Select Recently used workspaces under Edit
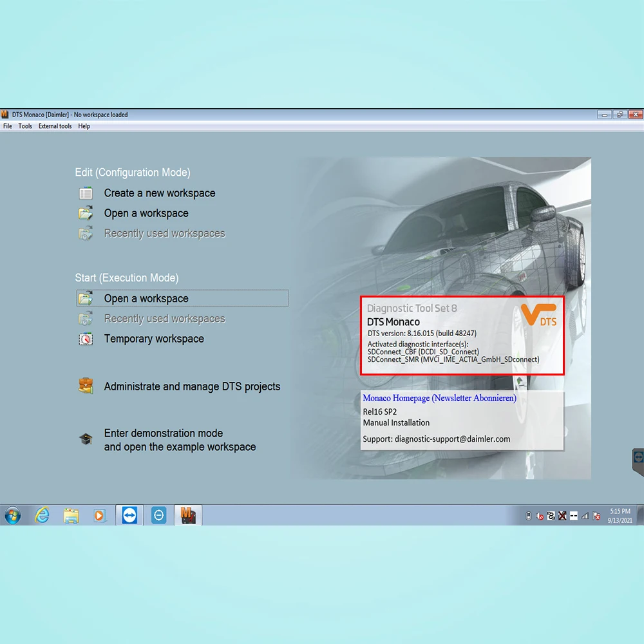 click(165, 233)
